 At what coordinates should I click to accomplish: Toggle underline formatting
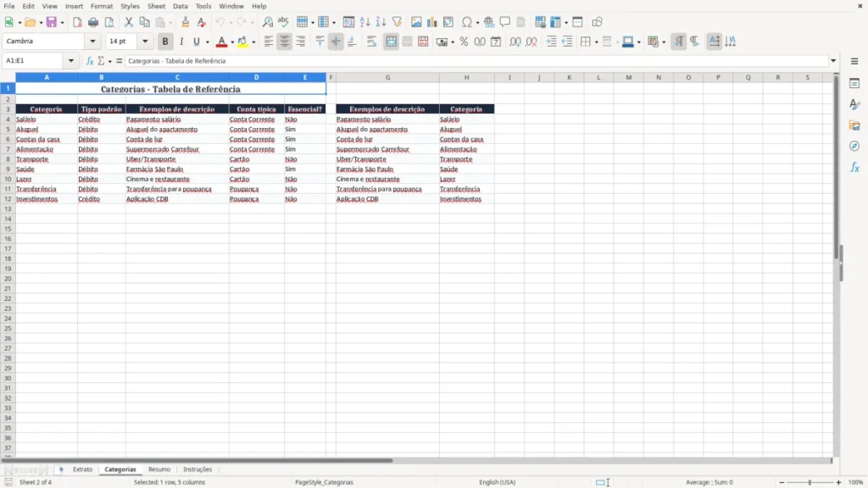(196, 42)
